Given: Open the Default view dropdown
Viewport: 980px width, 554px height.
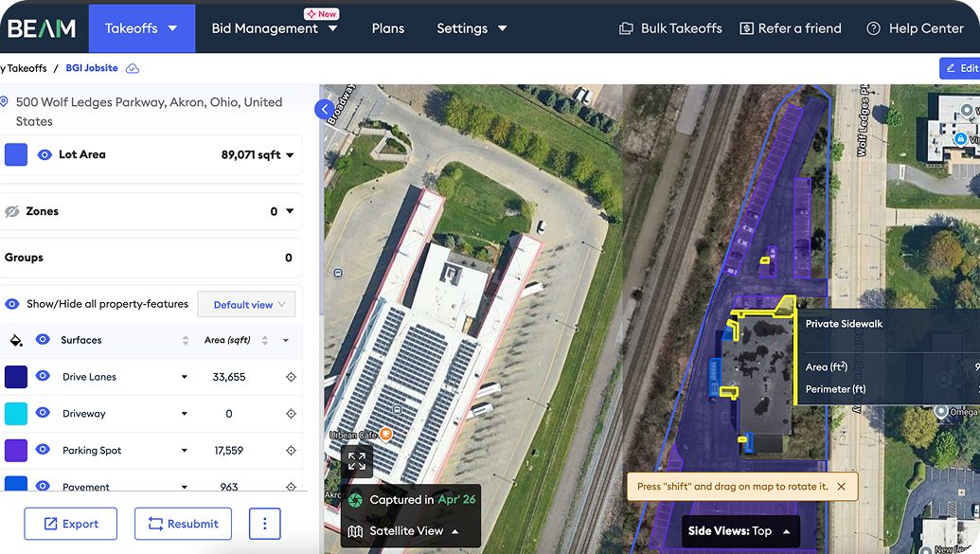Looking at the screenshot, I should (246, 305).
